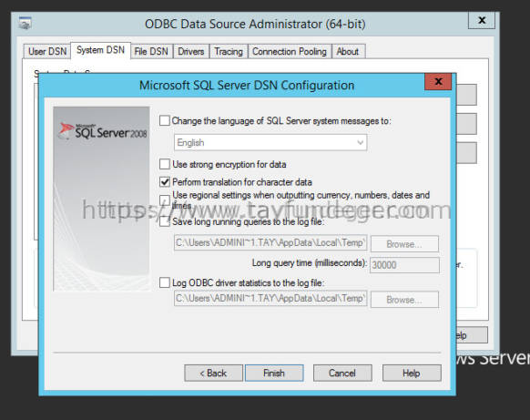
Task: Enable Change the language of system messages
Action: [165, 121]
